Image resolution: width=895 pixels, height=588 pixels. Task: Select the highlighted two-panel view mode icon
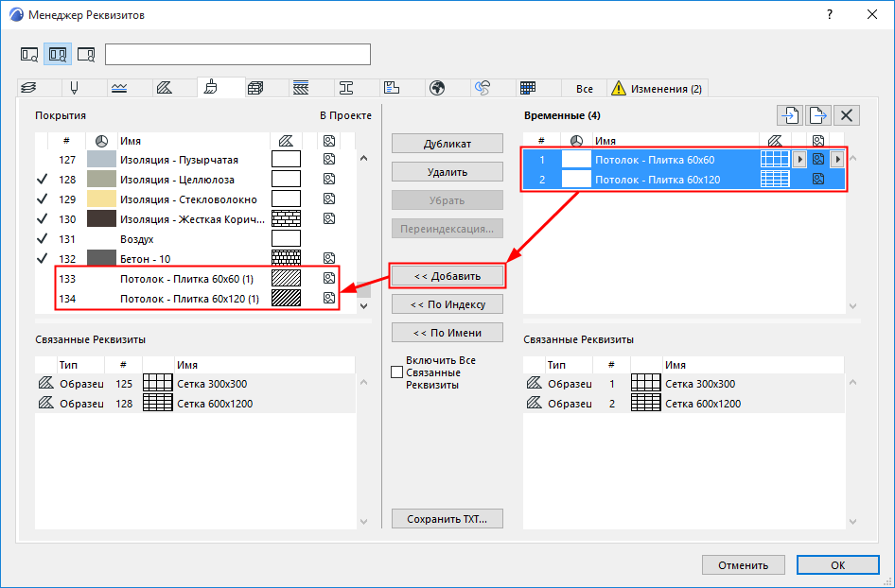[x=58, y=55]
